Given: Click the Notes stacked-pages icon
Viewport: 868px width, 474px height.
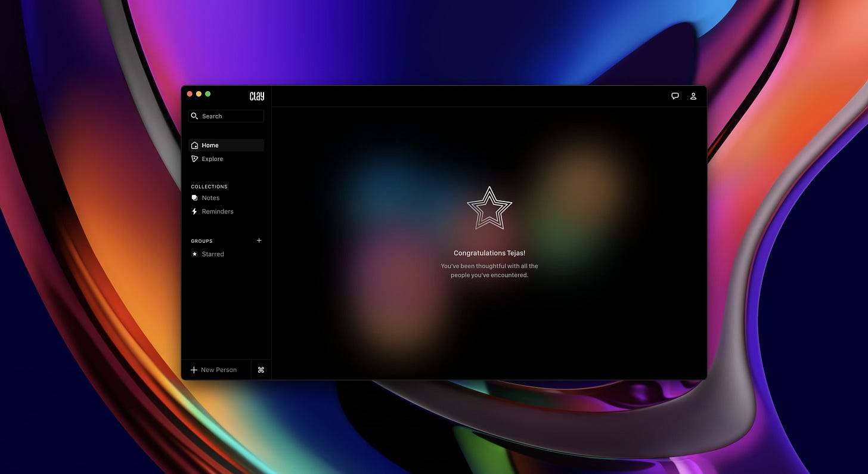Looking at the screenshot, I should (194, 198).
